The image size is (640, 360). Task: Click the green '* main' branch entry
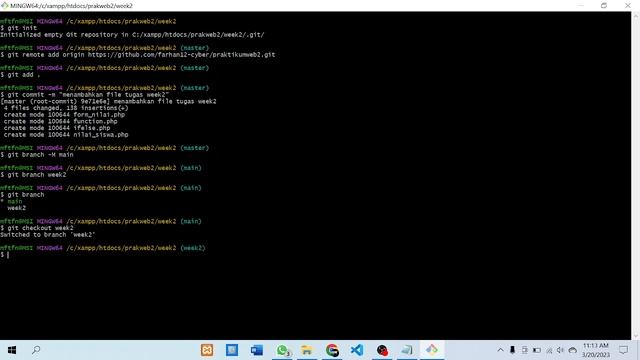click(11, 201)
